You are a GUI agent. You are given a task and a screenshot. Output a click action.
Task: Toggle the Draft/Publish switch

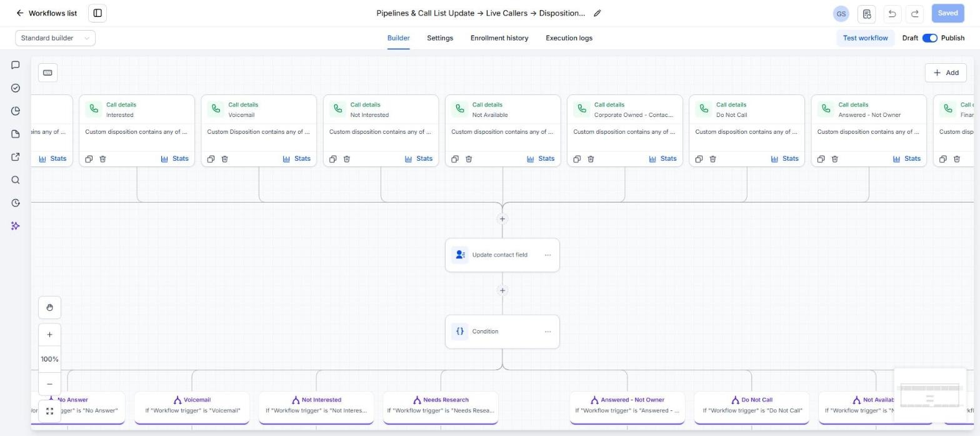coord(930,38)
